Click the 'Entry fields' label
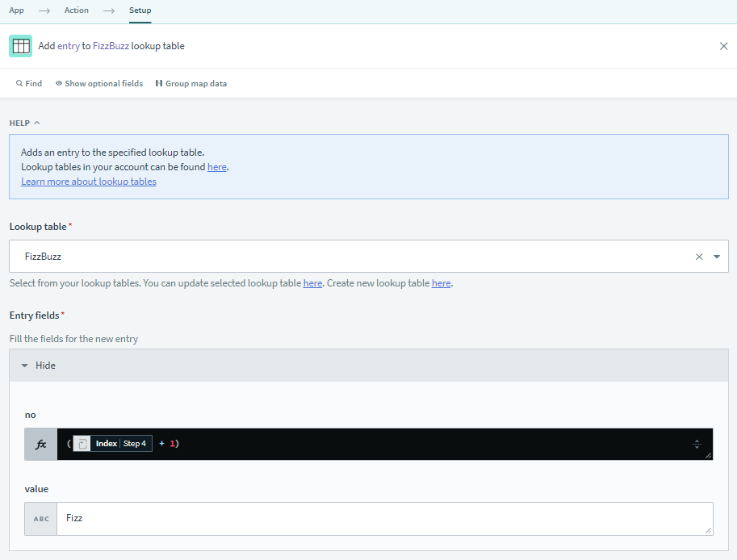 (35, 316)
